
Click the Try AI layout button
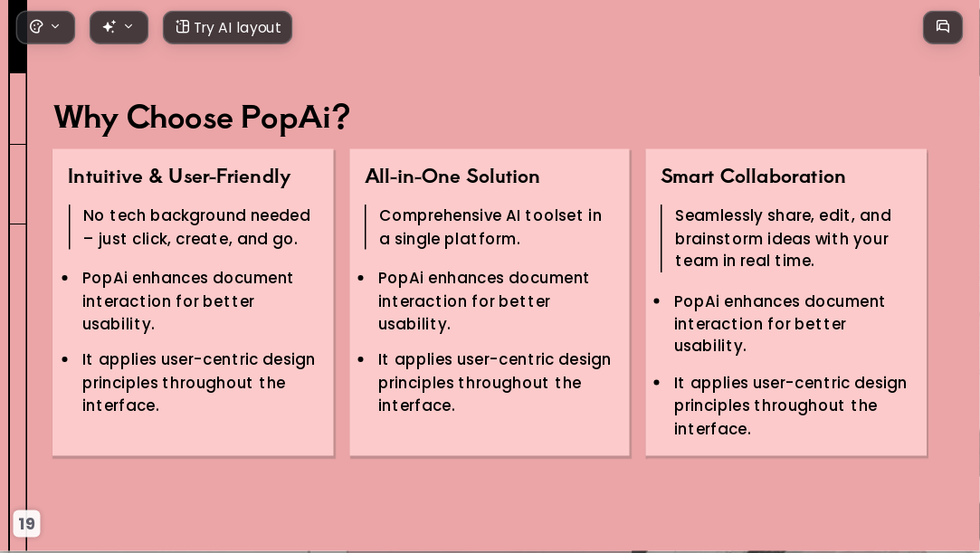coord(227,27)
